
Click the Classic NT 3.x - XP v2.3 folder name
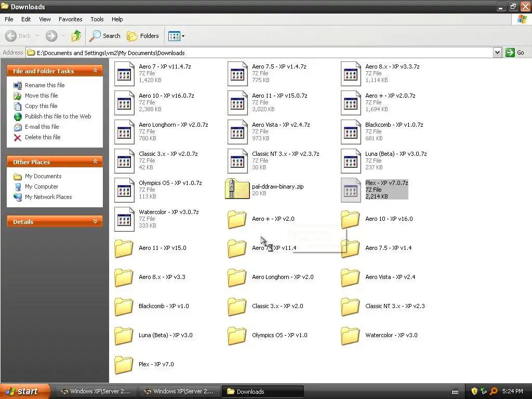click(x=395, y=306)
